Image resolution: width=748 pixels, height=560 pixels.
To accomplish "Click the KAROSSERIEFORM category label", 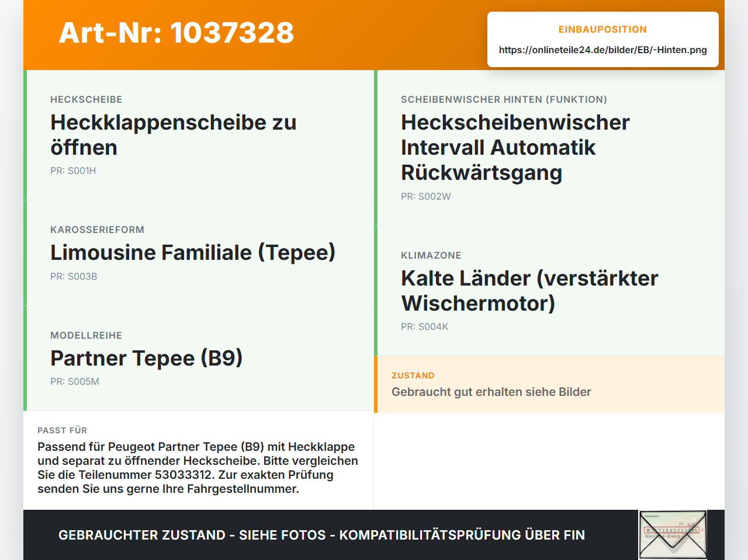I will [97, 229].
